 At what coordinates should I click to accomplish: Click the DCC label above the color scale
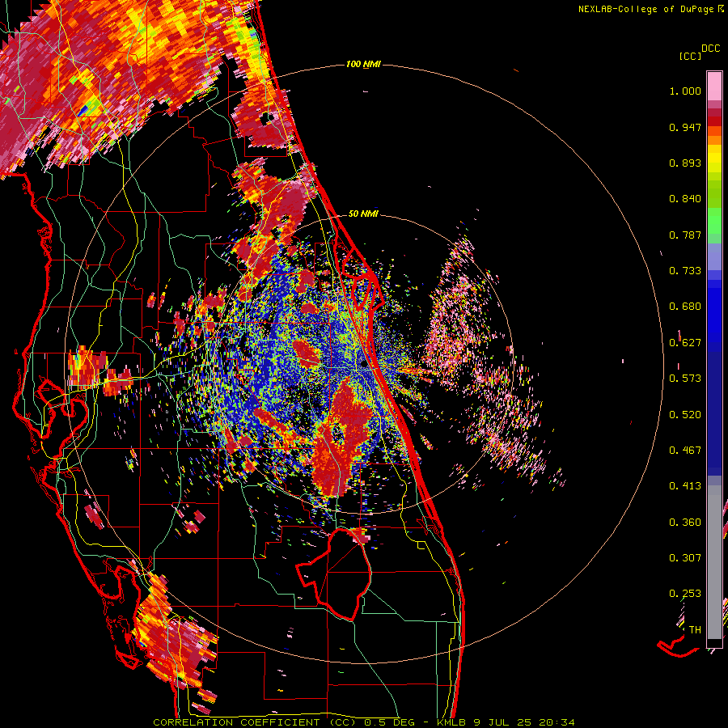(x=711, y=49)
